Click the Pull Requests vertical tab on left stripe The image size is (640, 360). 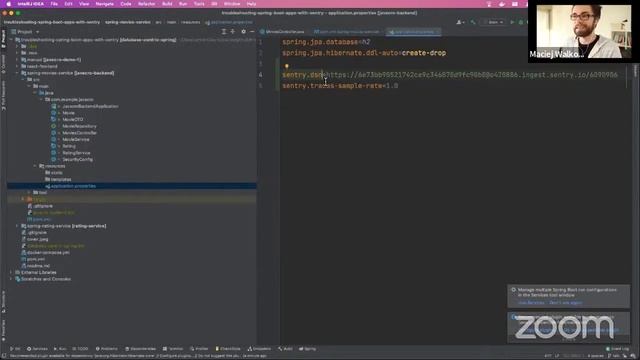(x=3, y=96)
